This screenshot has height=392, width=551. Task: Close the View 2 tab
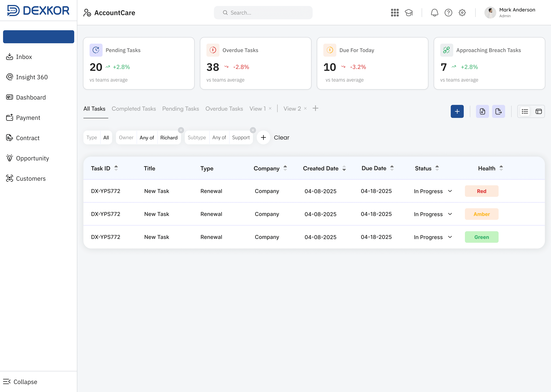(x=305, y=108)
